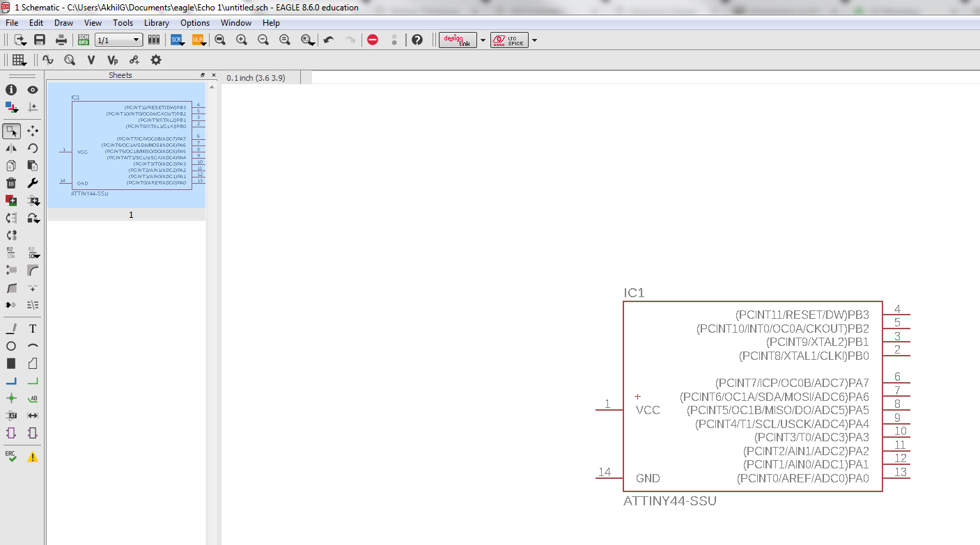Pick the Rotate tool
Viewport: 980px width, 545px height.
[x=32, y=148]
